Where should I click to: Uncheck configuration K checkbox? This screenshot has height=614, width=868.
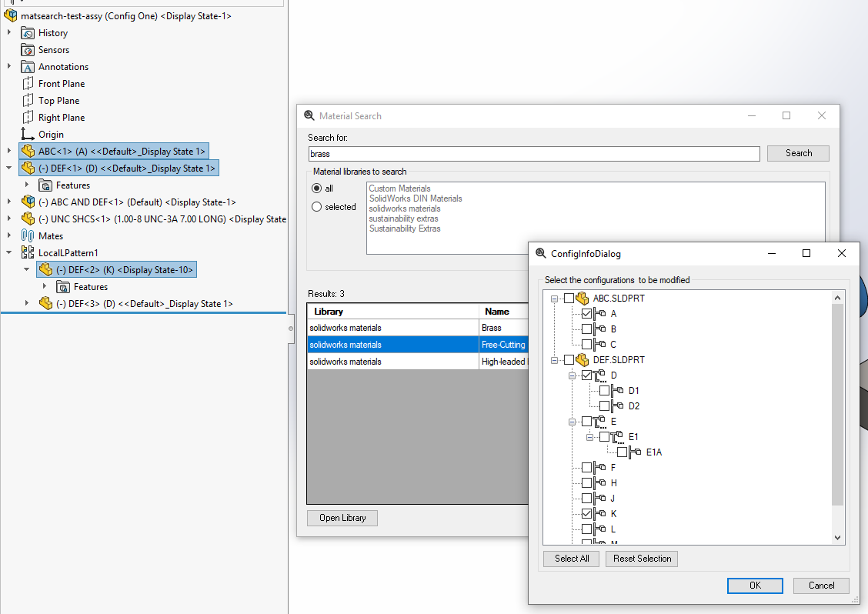(x=587, y=514)
